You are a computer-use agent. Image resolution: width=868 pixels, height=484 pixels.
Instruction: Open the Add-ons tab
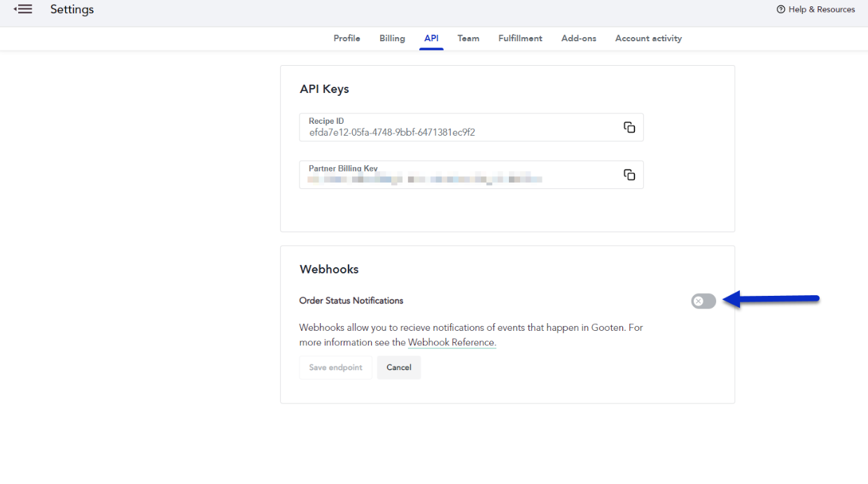click(579, 38)
